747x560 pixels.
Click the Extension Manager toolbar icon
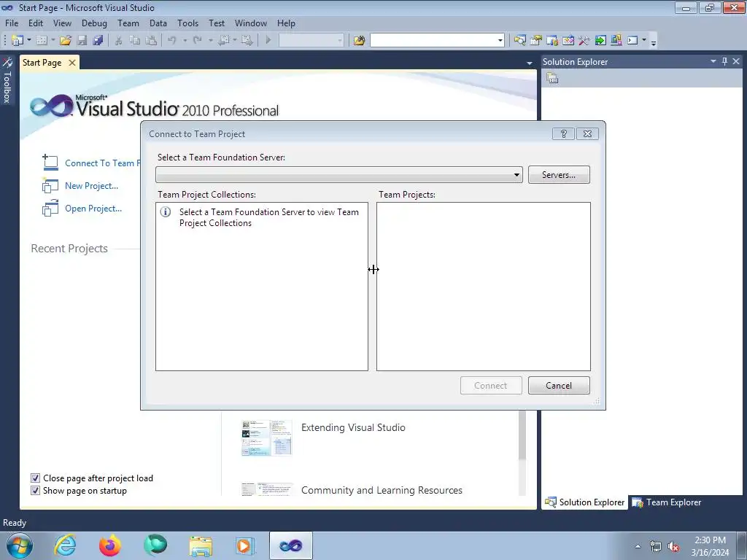[616, 41]
